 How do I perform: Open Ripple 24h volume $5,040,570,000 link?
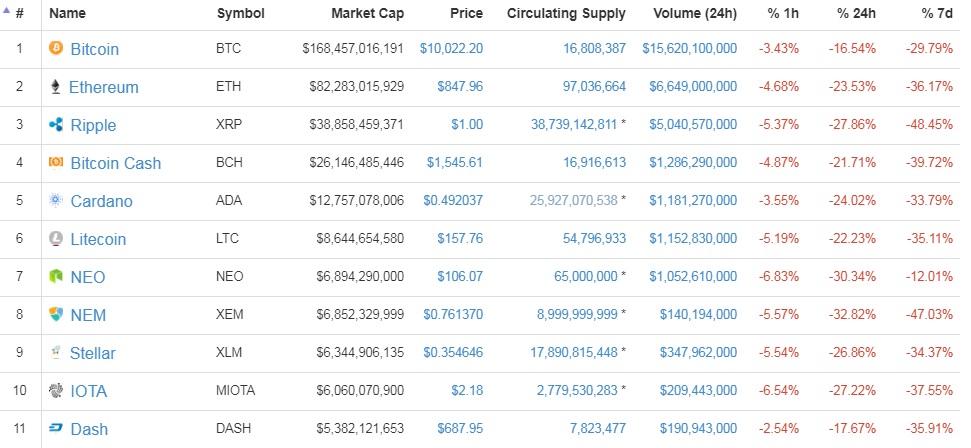(x=693, y=125)
